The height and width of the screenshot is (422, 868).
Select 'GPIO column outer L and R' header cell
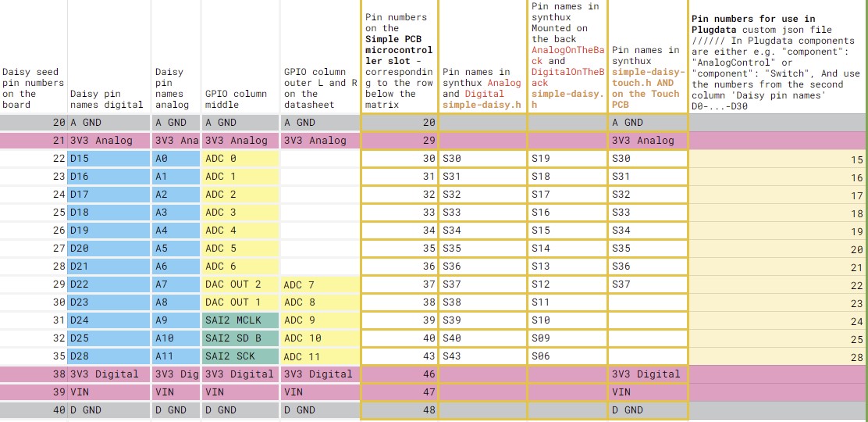(x=320, y=56)
